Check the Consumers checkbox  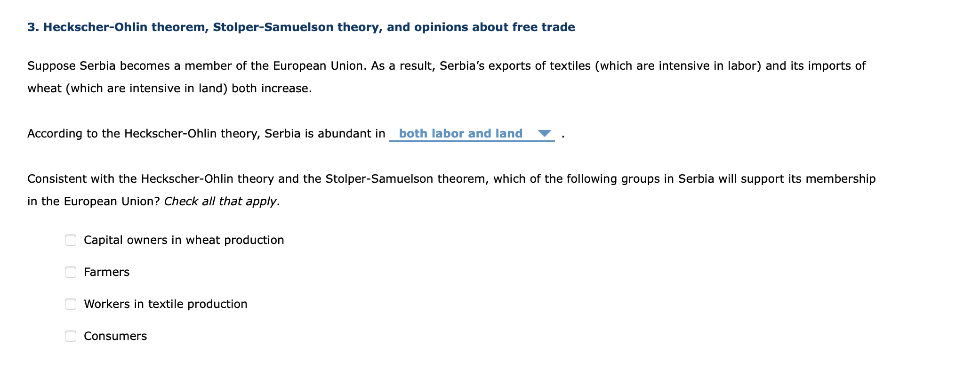point(70,336)
